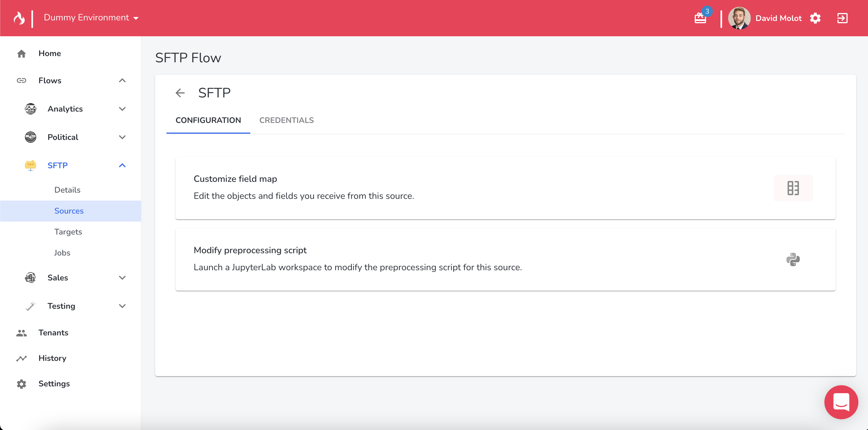Click the Python icon for preprocessing script
Viewport: 868px width, 430px height.
793,259
